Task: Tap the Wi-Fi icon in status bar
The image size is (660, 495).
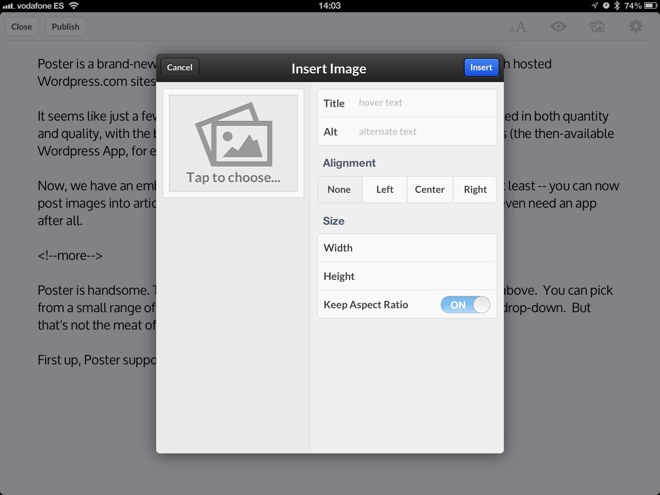Action: click(73, 6)
